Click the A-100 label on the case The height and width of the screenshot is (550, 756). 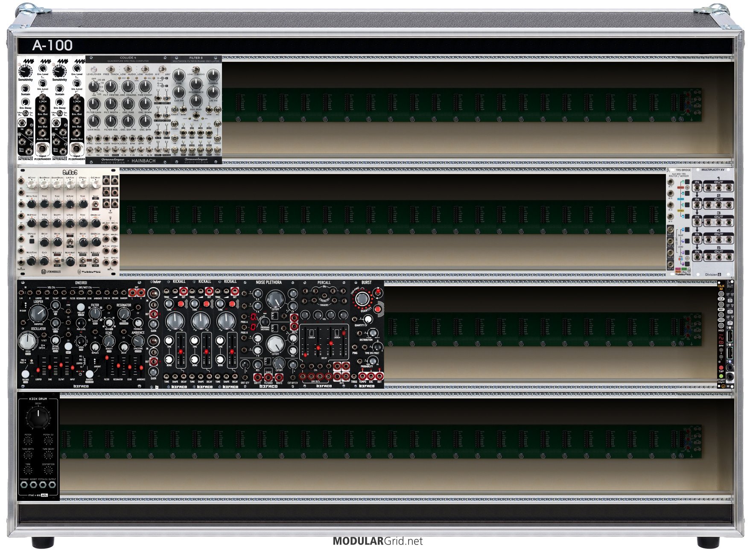[x=53, y=45]
